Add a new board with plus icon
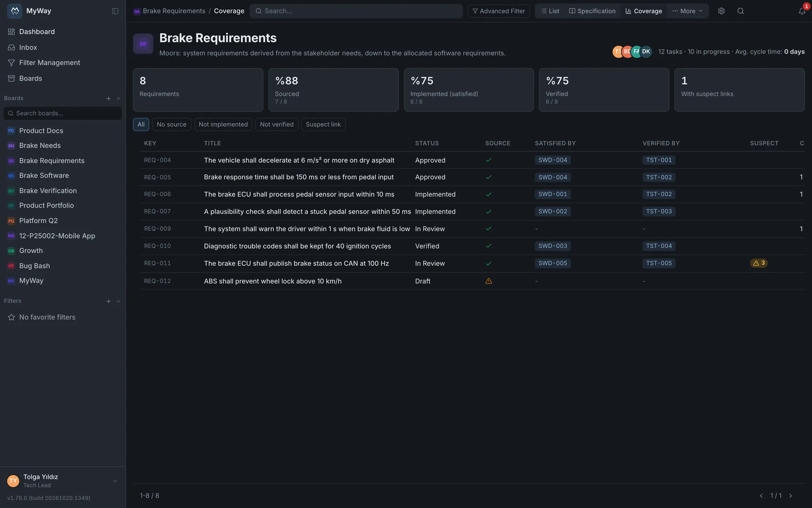This screenshot has width=812, height=508. [x=108, y=98]
